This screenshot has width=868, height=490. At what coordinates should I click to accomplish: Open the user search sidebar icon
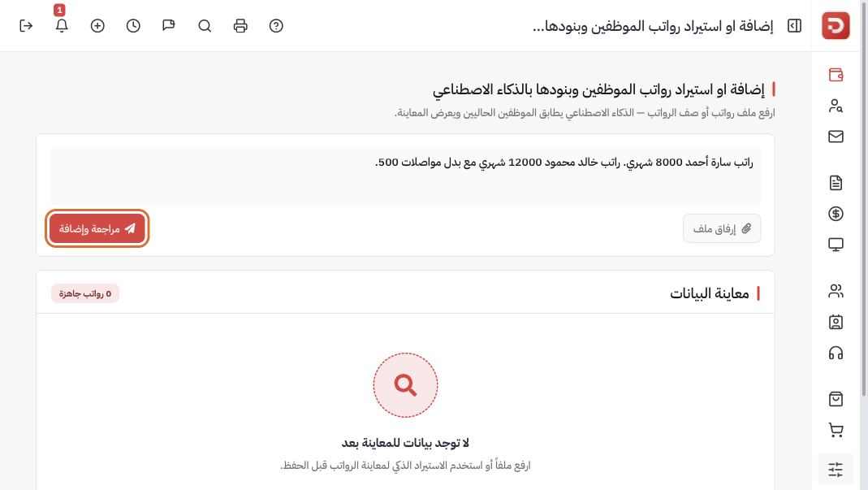click(836, 106)
